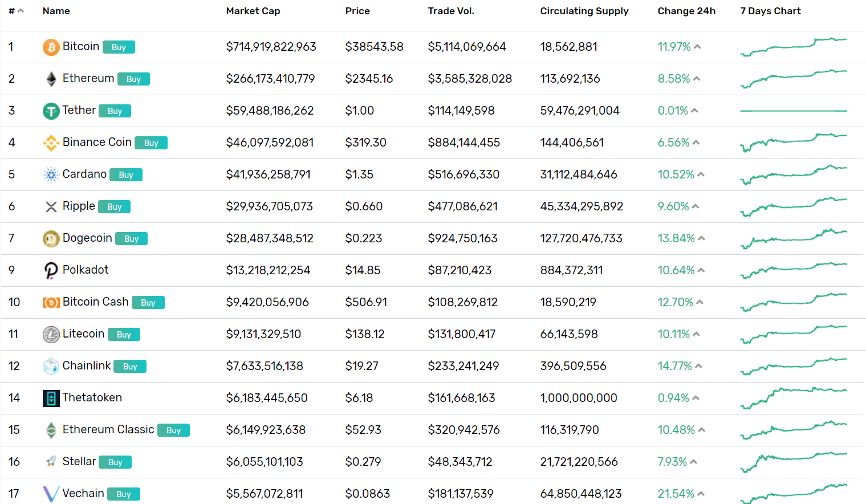Sort table by Market Cap header
This screenshot has height=504, width=866.
coord(253,11)
